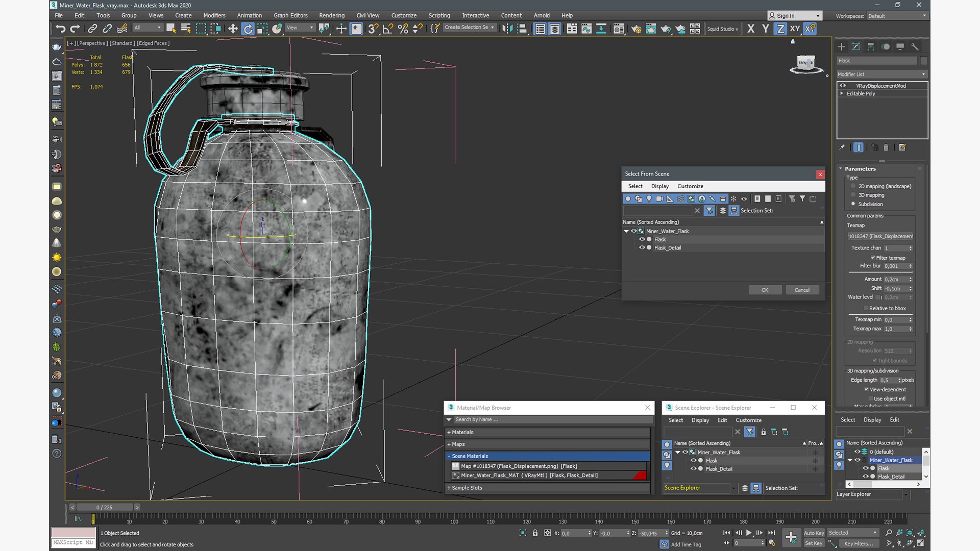Viewport: 980px width, 551px height.
Task: Toggle Sort by Layer in Select From Scene
Action: point(723,210)
